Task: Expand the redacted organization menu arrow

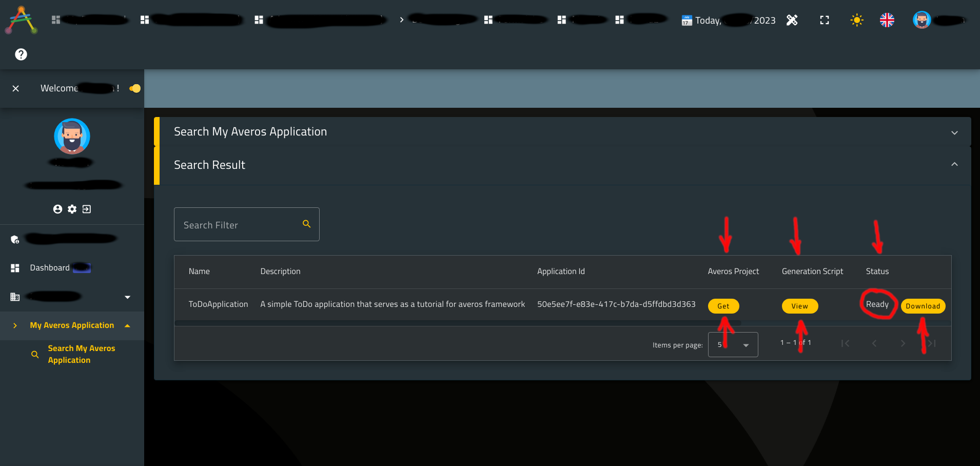Action: [128, 297]
